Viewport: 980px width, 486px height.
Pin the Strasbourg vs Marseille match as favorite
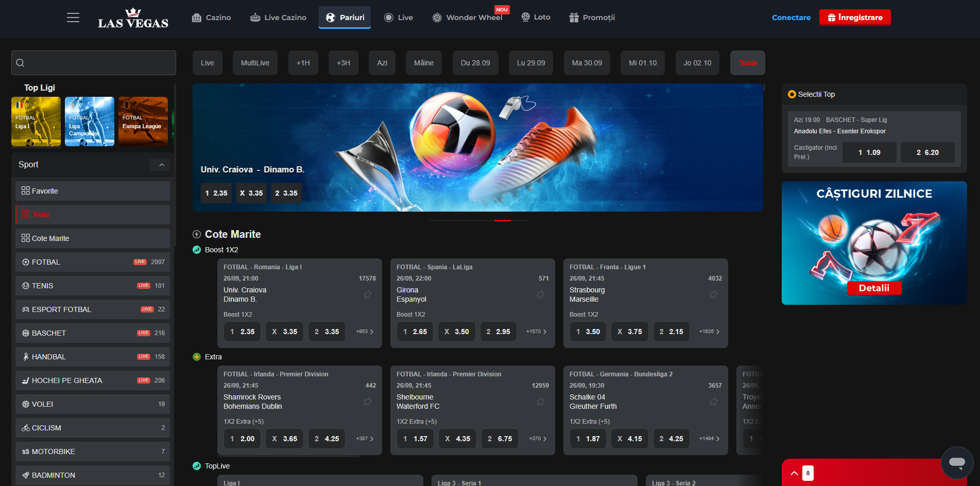[713, 295]
